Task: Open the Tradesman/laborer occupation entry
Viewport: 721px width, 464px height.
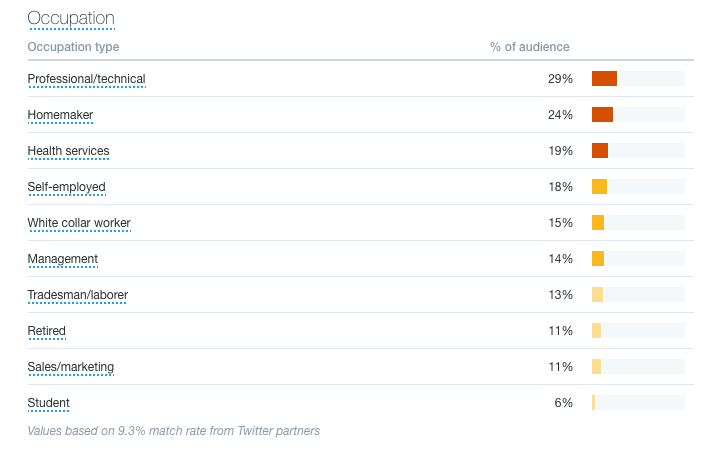Action: click(77, 295)
